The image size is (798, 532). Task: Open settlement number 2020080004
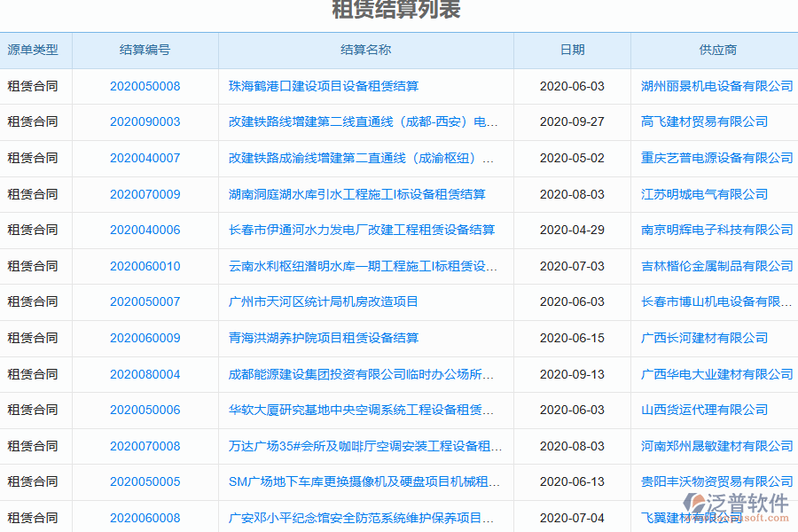point(146,374)
